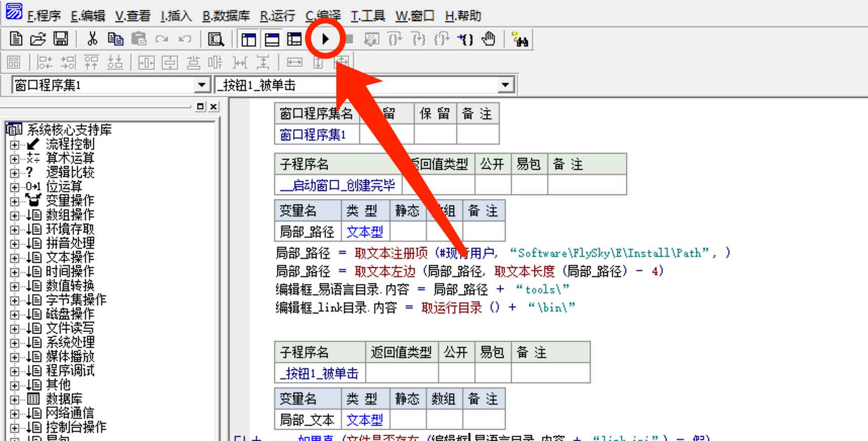Image resolution: width=868 pixels, height=441 pixels.
Task: Click the Redo arrow icon
Action: [162, 39]
